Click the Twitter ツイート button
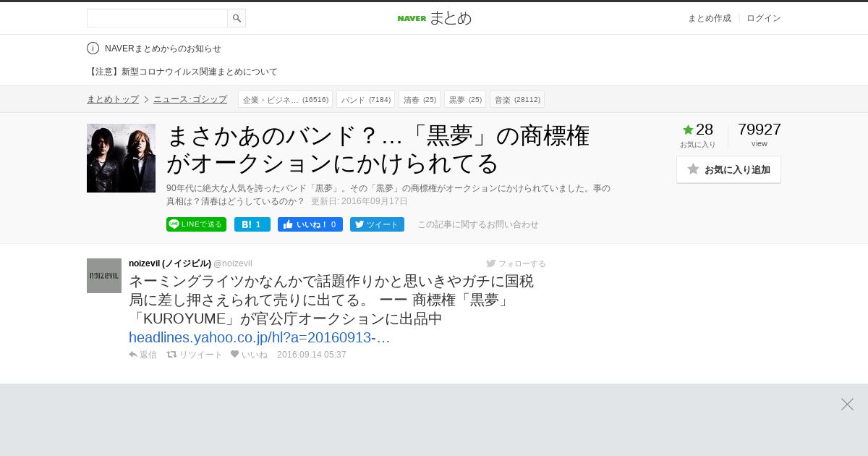 (377, 224)
